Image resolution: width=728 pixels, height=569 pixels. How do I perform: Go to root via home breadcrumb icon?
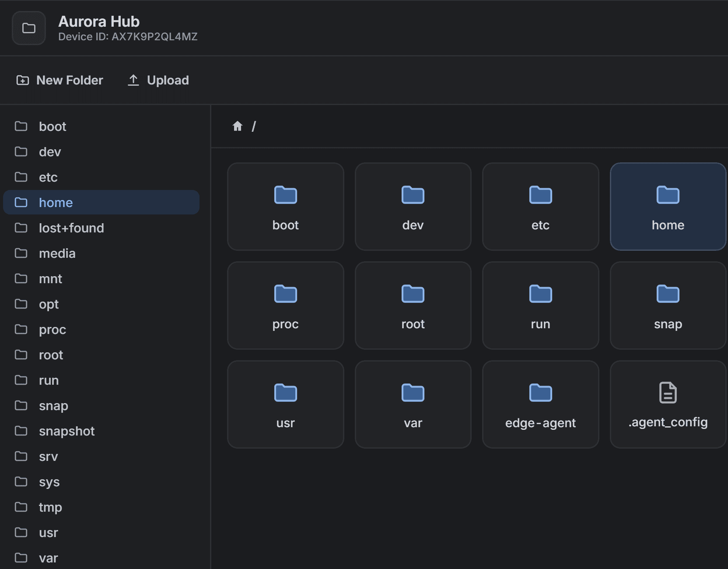click(x=238, y=126)
